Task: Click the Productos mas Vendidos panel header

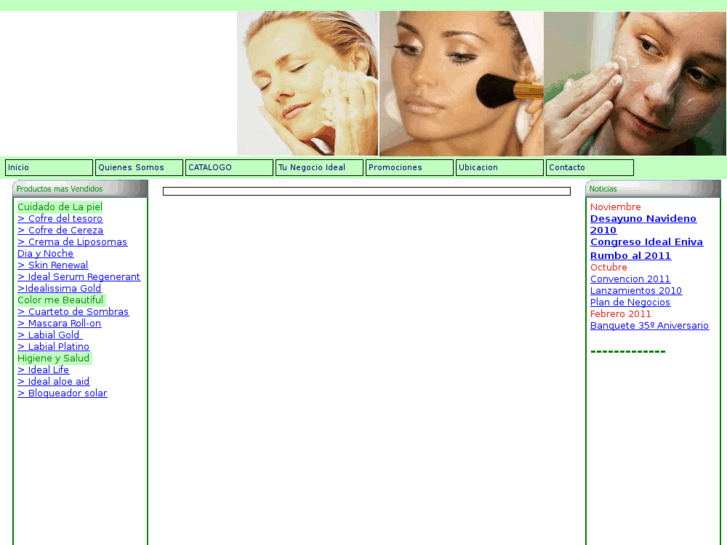Action: coord(80,189)
